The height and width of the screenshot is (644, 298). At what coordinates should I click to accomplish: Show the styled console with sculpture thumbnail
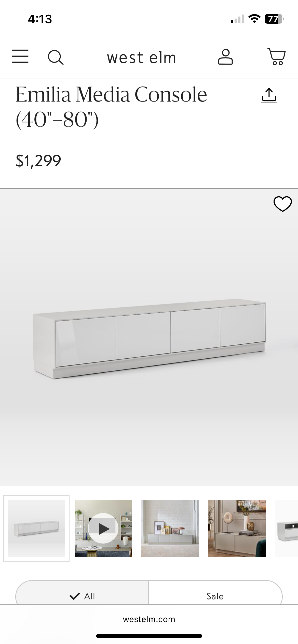pyautogui.click(x=237, y=528)
